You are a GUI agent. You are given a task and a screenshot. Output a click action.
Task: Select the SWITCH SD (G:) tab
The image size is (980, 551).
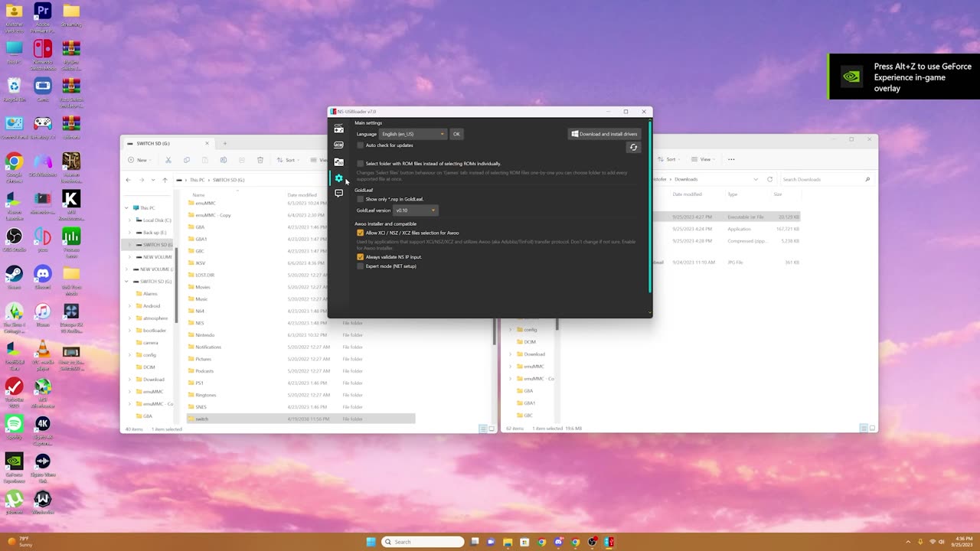(x=168, y=143)
